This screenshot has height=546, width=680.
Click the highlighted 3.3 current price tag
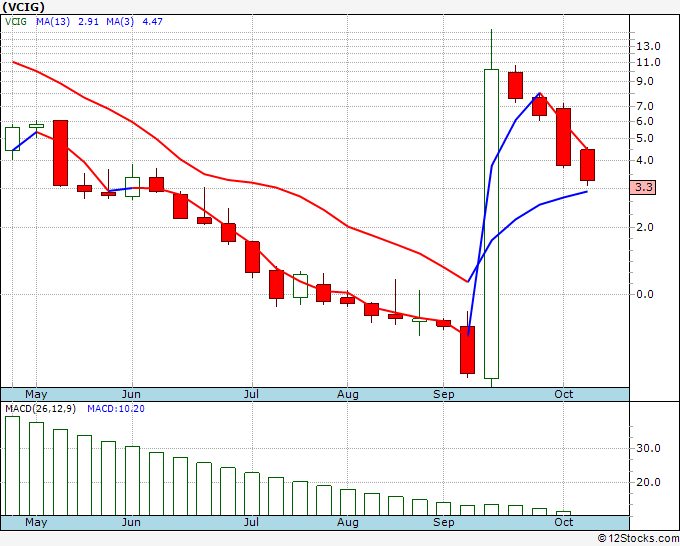pos(643,187)
